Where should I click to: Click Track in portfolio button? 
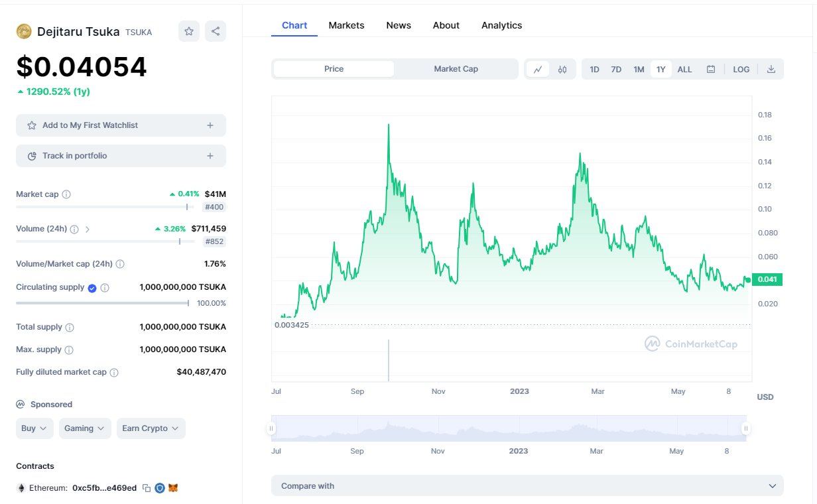pos(121,156)
